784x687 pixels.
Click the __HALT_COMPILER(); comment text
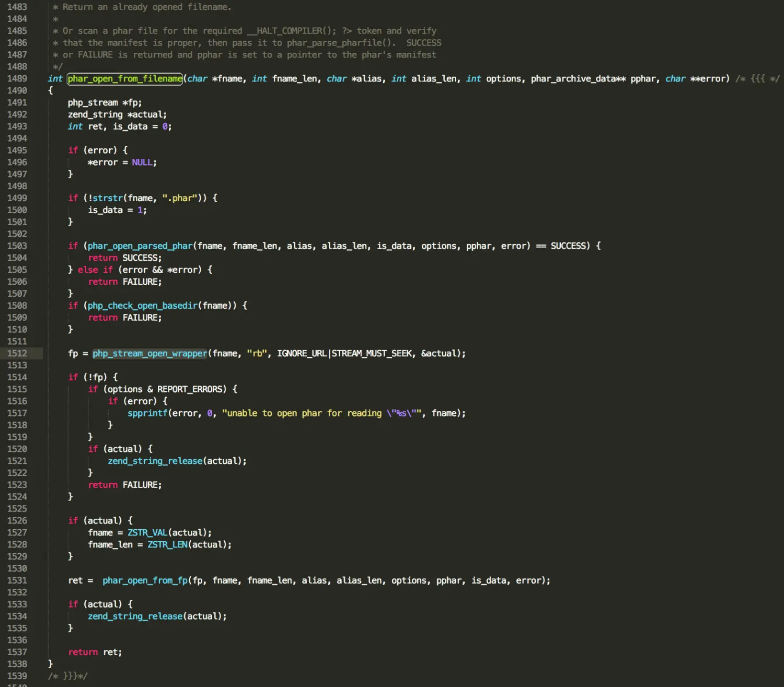pyautogui.click(x=292, y=31)
